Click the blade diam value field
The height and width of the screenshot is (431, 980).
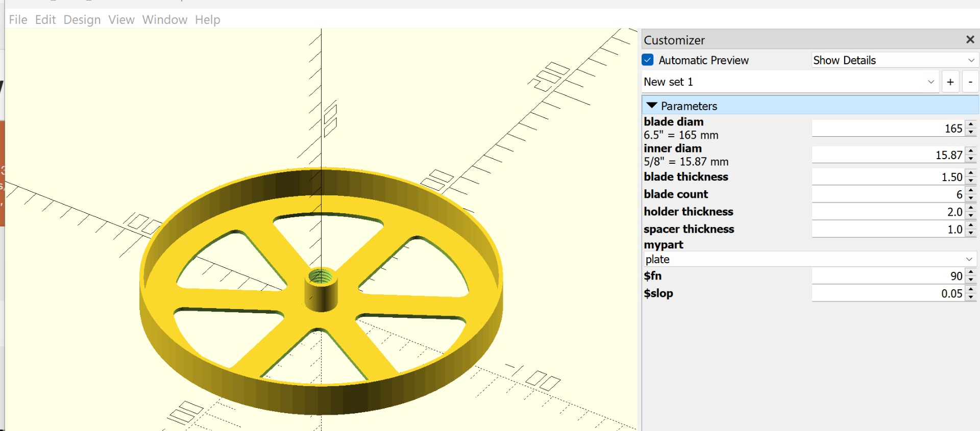pyautogui.click(x=889, y=129)
